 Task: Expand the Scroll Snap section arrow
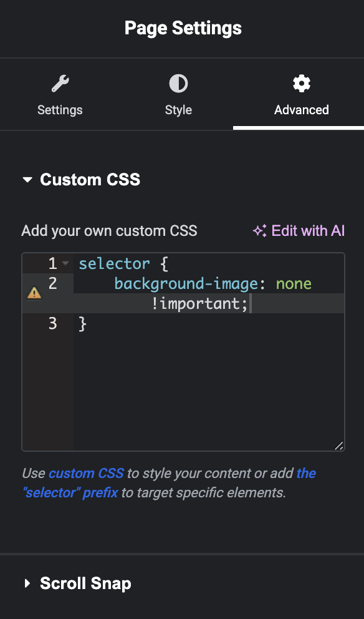(x=27, y=583)
